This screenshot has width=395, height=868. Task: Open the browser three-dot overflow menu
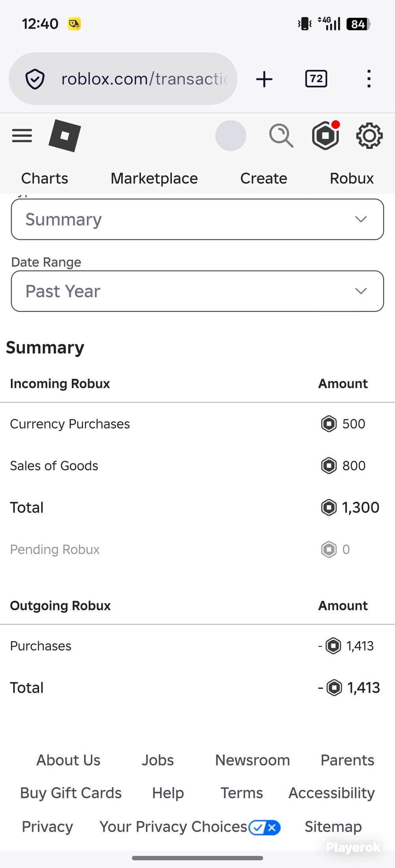click(x=369, y=79)
